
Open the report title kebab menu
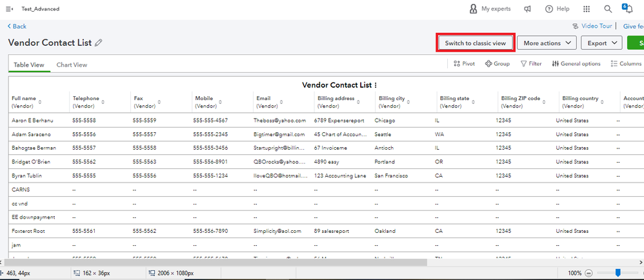tap(376, 85)
